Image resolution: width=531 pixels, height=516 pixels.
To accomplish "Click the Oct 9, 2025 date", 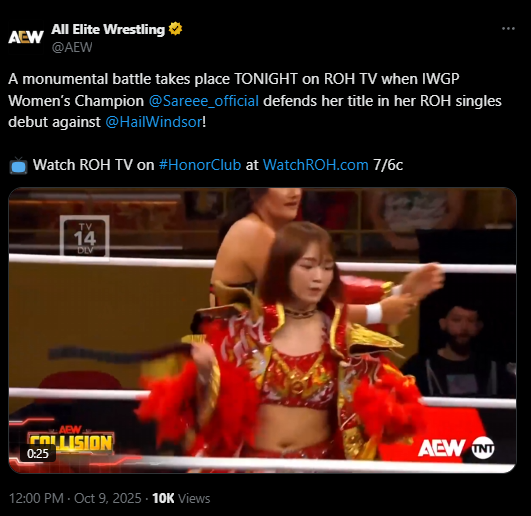I will (108, 498).
